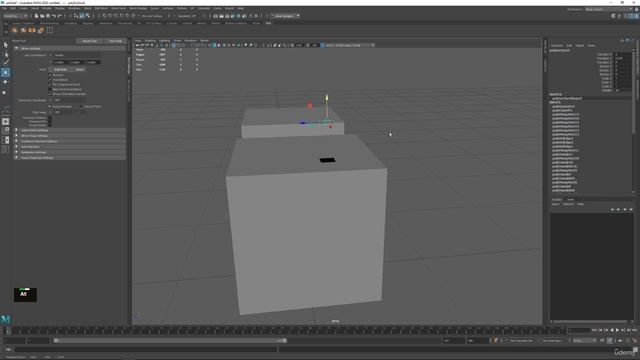Enable snap to curves icon
The image size is (640, 360).
pos(111,16)
